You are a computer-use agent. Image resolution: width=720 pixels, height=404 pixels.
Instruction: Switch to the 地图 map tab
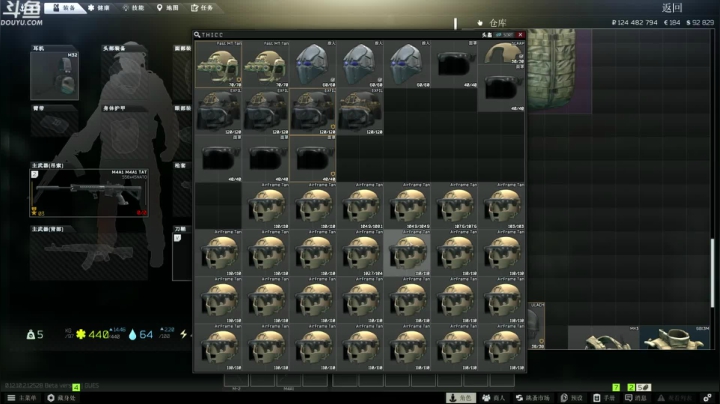[168, 7]
